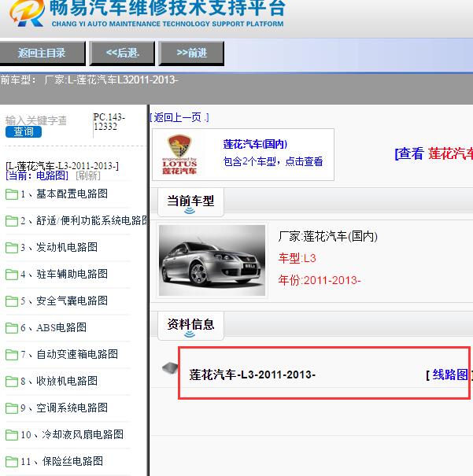Click 莲花汽车-L3-2011-2013- document title
The image size is (473, 476).
pos(253,375)
